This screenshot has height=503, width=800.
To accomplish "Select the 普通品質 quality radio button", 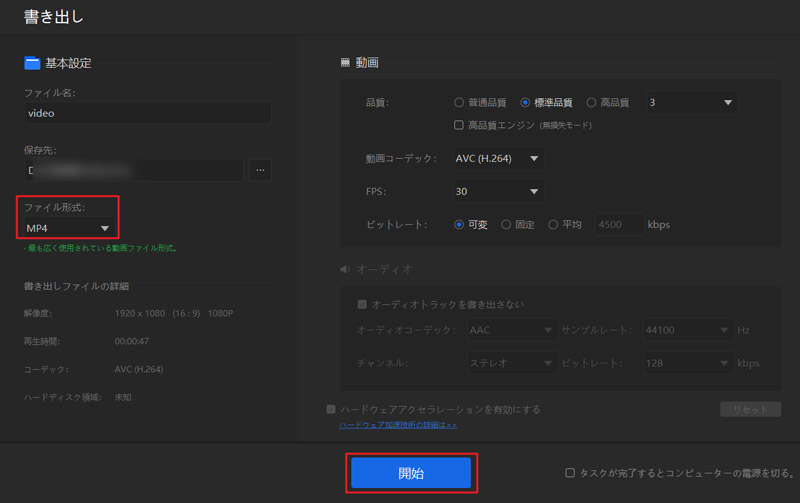I will (x=459, y=102).
